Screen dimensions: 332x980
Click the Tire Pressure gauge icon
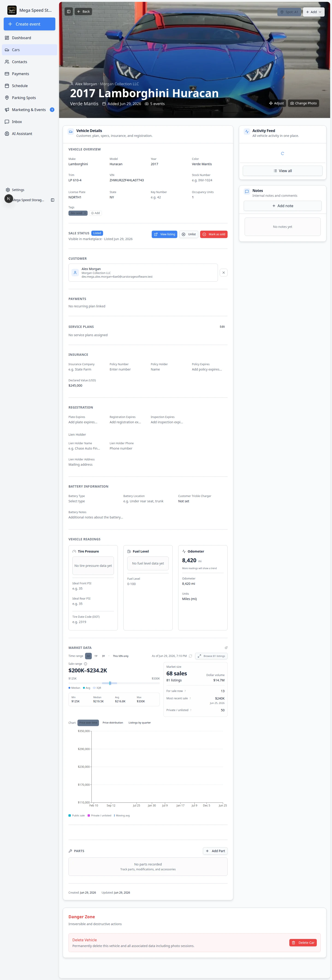(x=74, y=551)
